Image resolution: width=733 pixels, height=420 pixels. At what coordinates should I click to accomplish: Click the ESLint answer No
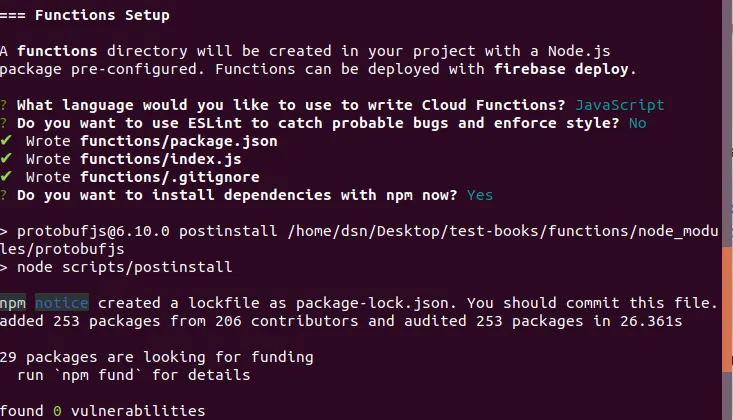638,123
